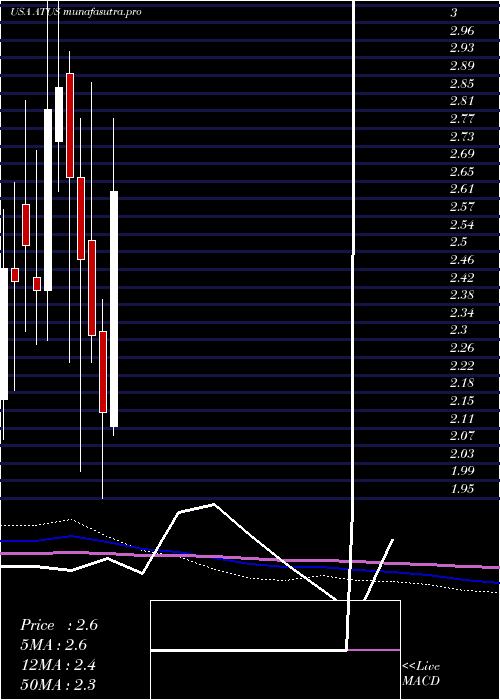Click the 2.18 price axis label
Image resolution: width=500 pixels, height=700 pixels.
[x=462, y=383]
